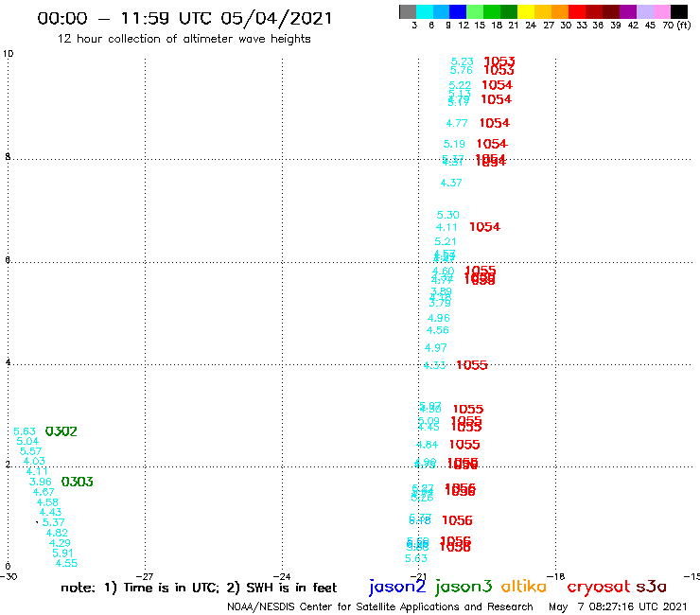This screenshot has width=700, height=615.
Task: Click the NOAA/NESDIS Center credit line
Action: [x=380, y=606]
